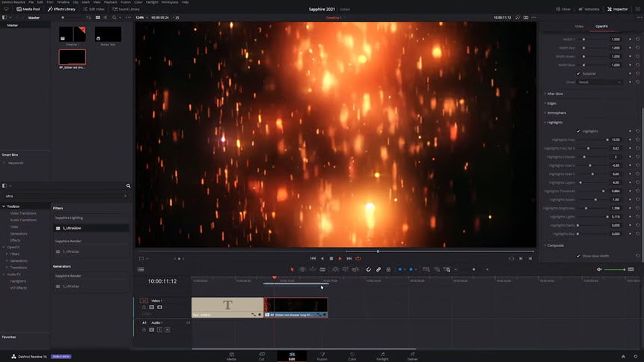
Task: Stop playback
Action: click(x=331, y=259)
